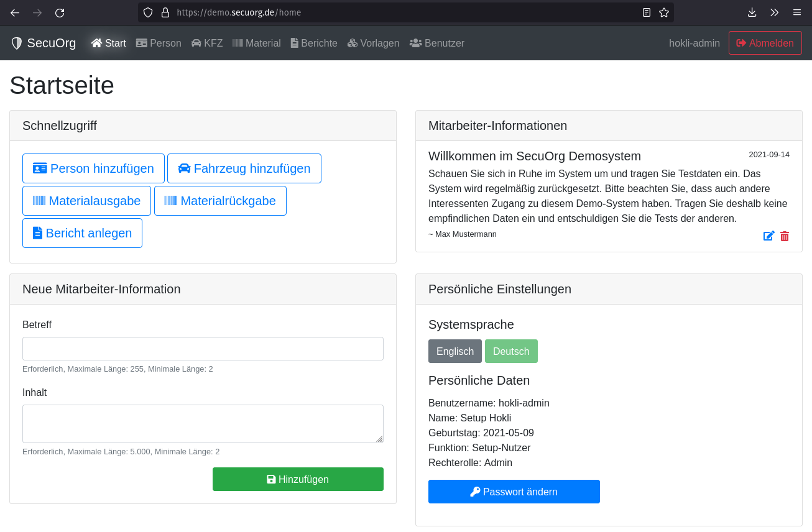
Task: Click Fahrzeug hinzufügen button
Action: 244,168
